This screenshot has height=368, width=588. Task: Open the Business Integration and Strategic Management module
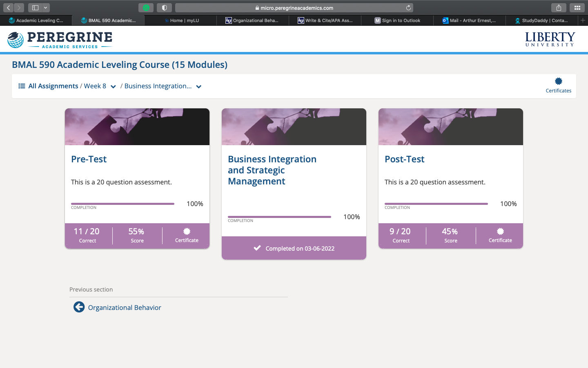click(x=272, y=170)
